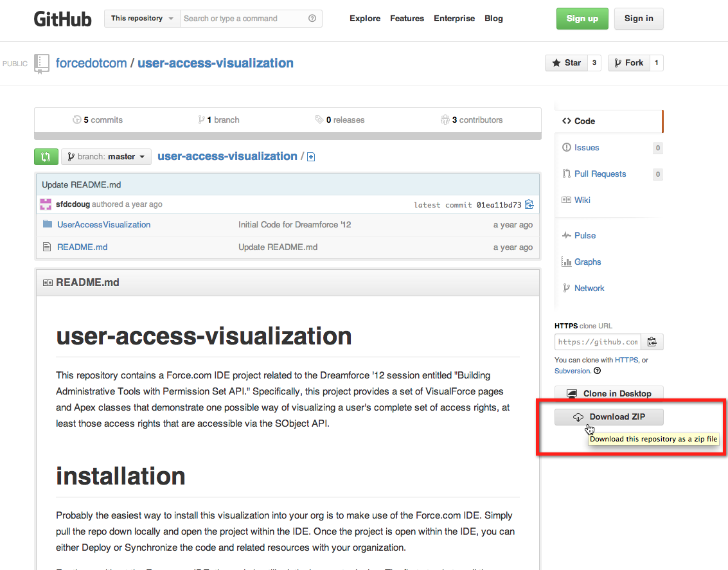728x570 pixels.
Task: Click the Update README.md commit title header
Action: [81, 184]
